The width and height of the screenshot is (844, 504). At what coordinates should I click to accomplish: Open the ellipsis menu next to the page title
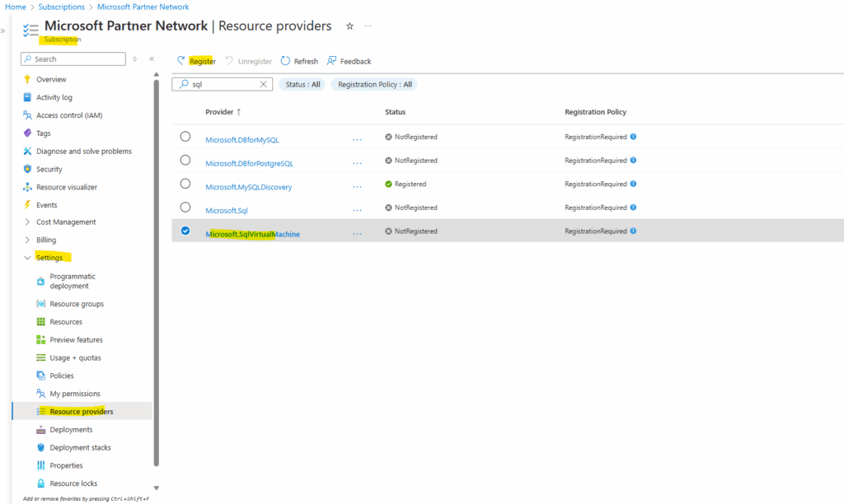368,26
